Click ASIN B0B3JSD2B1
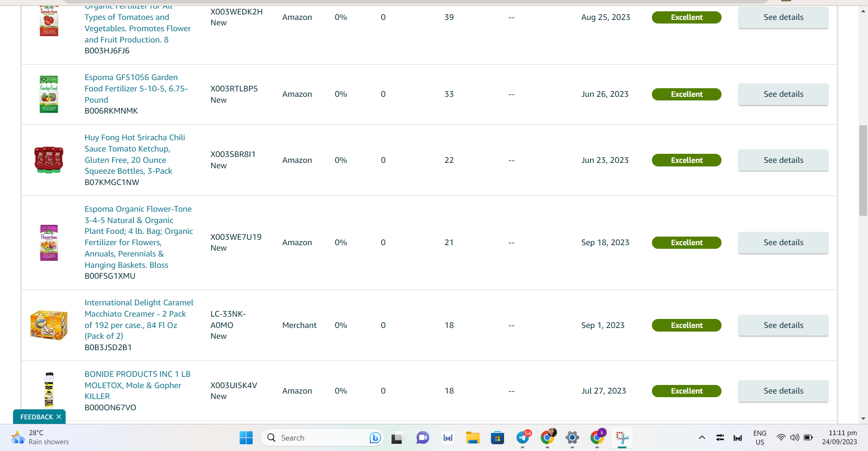This screenshot has height=451, width=868. click(x=108, y=347)
